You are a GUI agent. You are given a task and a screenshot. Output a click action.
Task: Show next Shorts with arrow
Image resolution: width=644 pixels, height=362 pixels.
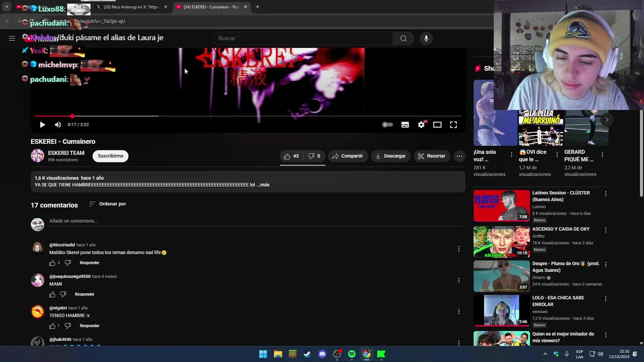[x=607, y=120]
